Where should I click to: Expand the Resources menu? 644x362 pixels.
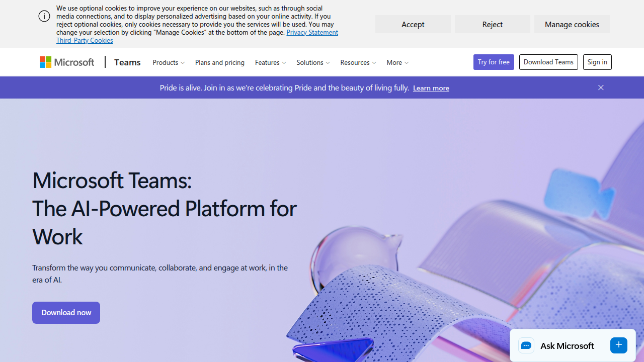pyautogui.click(x=358, y=62)
